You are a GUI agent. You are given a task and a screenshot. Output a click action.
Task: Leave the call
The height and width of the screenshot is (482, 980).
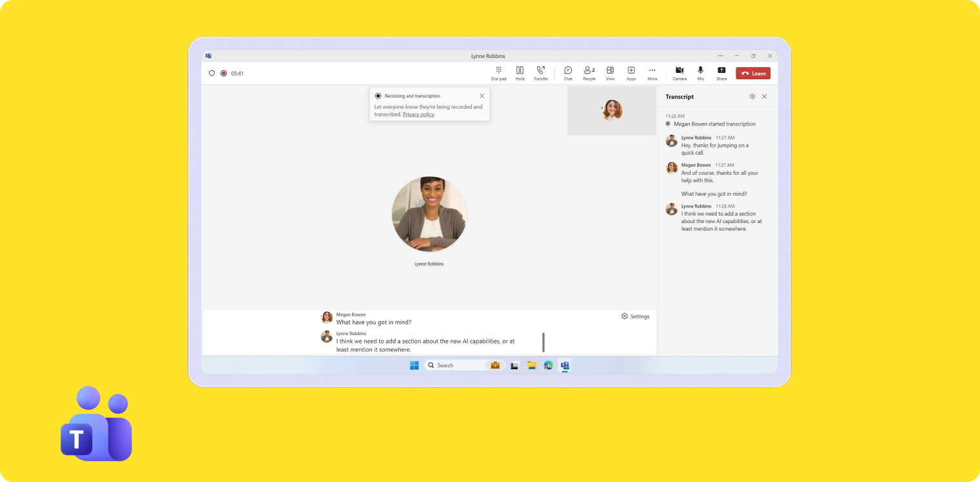753,73
